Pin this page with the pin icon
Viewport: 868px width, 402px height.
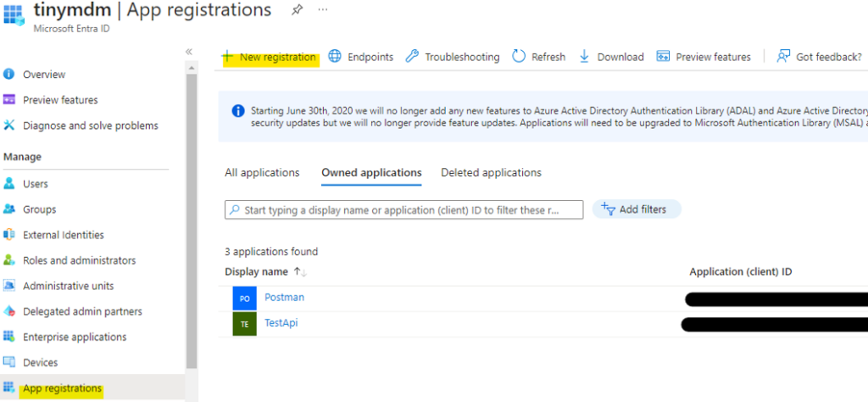coord(298,10)
